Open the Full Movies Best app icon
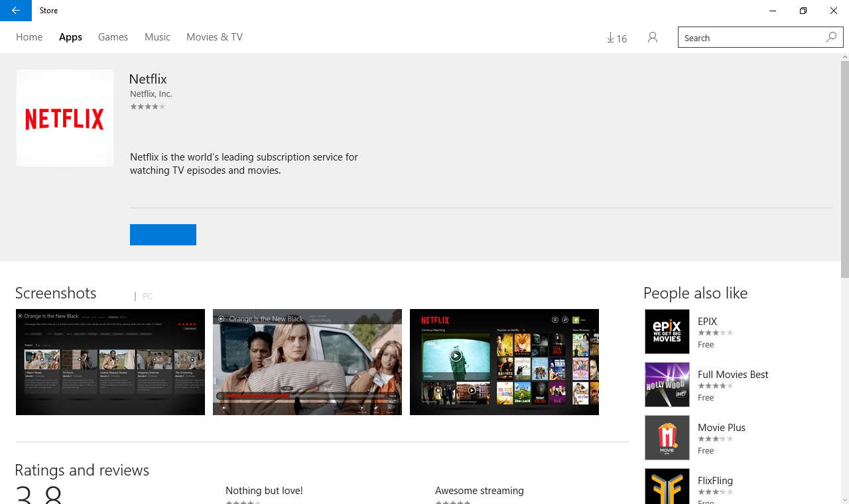 [667, 385]
